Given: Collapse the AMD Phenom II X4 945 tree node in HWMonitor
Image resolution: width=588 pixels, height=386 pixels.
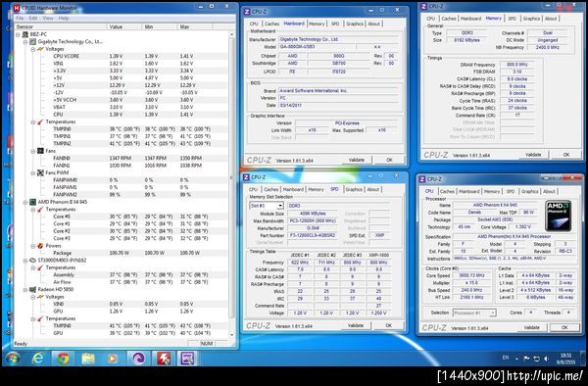Looking at the screenshot, I should pyautogui.click(x=25, y=202).
